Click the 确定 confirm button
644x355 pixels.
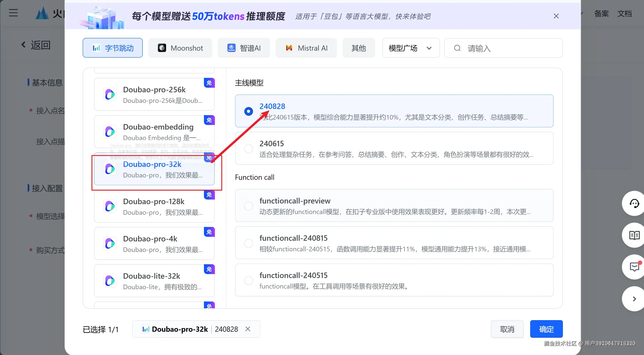coord(546,329)
